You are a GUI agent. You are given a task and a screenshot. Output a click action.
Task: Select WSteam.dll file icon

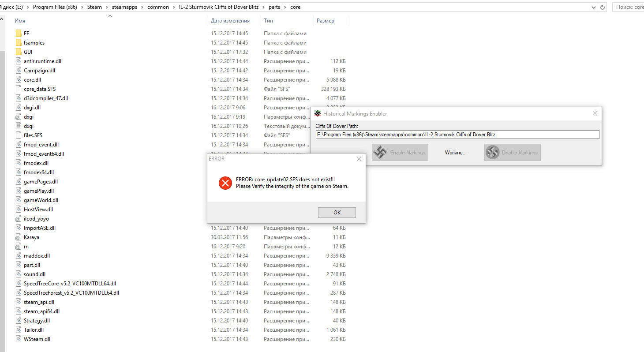pos(18,339)
